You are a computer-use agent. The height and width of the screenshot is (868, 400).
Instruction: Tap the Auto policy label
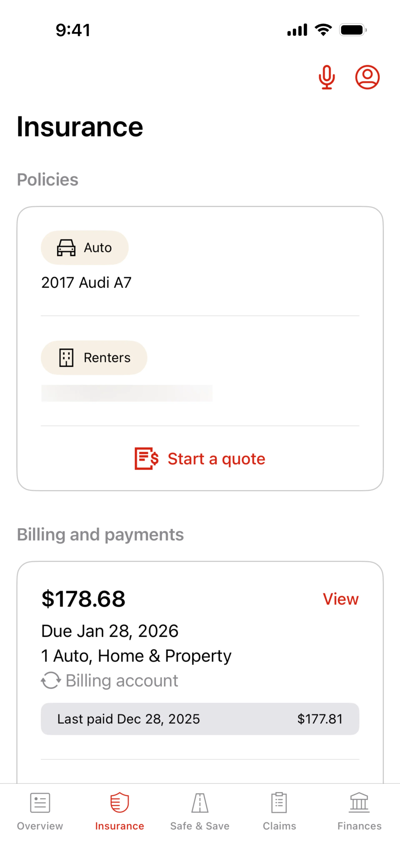[98, 248]
